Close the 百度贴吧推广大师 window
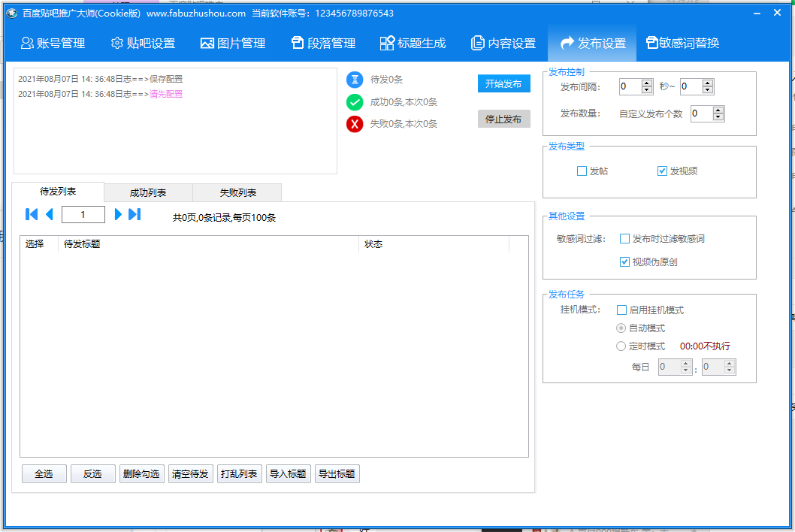Screen dimensions: 795x532 coord(777,13)
